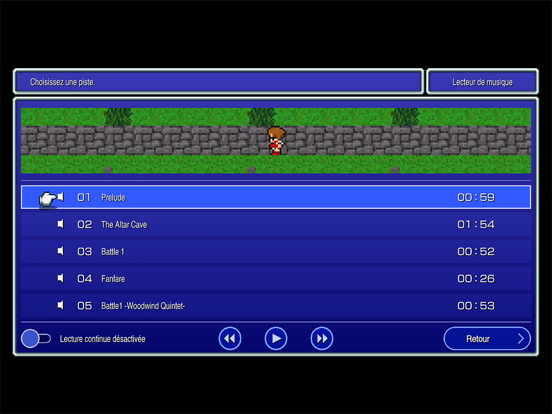This screenshot has width=552, height=414.
Task: Click the speaker icon for track 03 Battle 1
Action: click(61, 251)
